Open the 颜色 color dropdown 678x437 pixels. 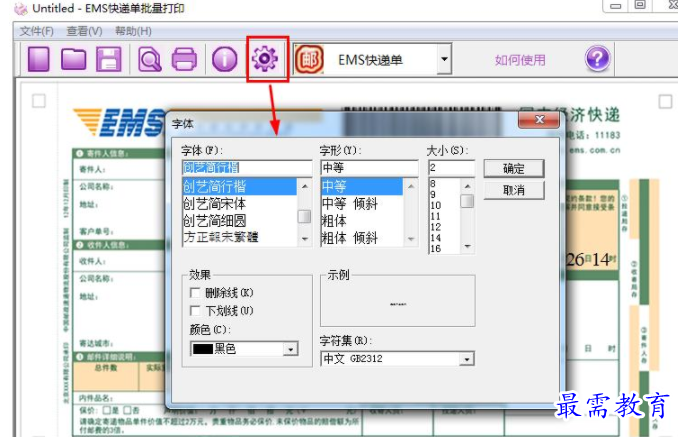coord(291,349)
